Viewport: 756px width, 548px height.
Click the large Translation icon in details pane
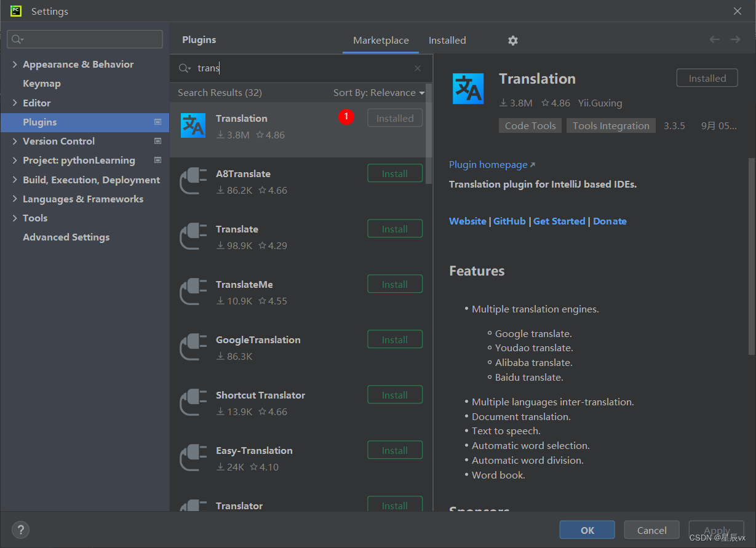tap(468, 89)
